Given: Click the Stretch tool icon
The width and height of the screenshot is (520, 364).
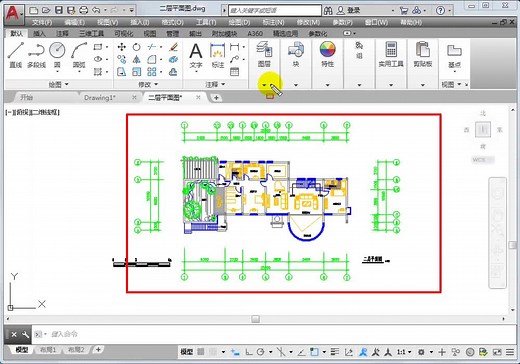Looking at the screenshot, I should tap(122, 72).
